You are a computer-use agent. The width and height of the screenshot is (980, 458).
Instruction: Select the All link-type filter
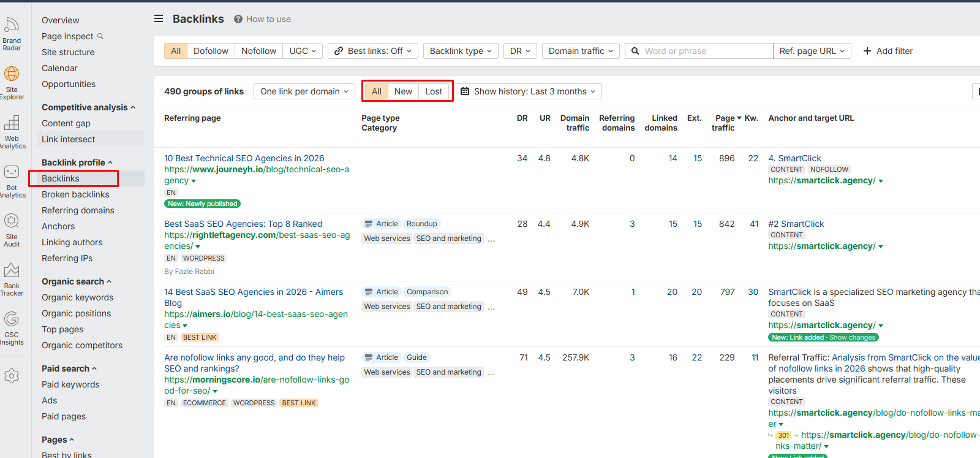tap(176, 51)
